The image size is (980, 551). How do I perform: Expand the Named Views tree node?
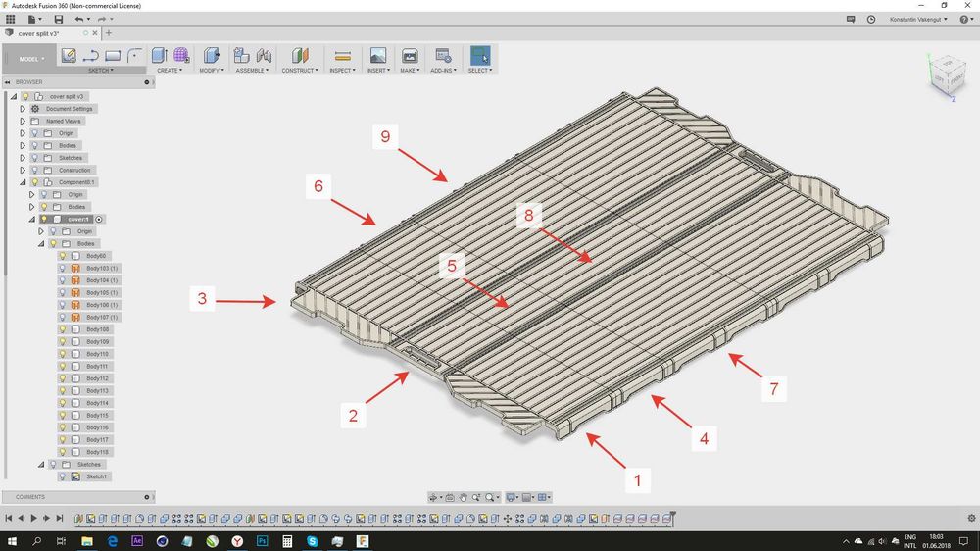tap(23, 122)
